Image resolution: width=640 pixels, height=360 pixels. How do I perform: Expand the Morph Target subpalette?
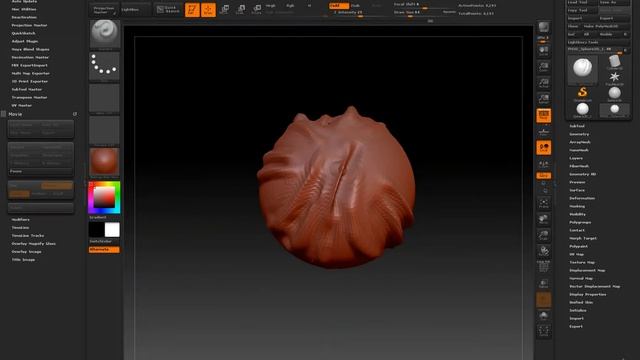(x=583, y=238)
